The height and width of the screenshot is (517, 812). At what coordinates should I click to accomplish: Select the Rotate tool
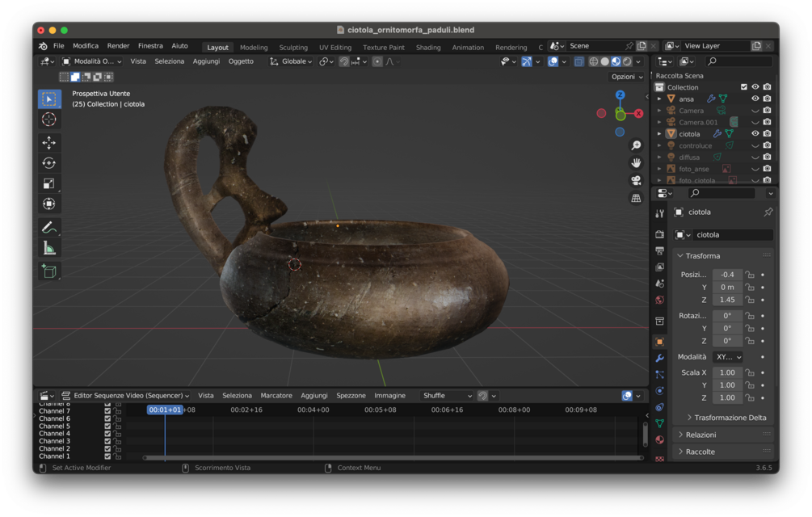click(49, 162)
